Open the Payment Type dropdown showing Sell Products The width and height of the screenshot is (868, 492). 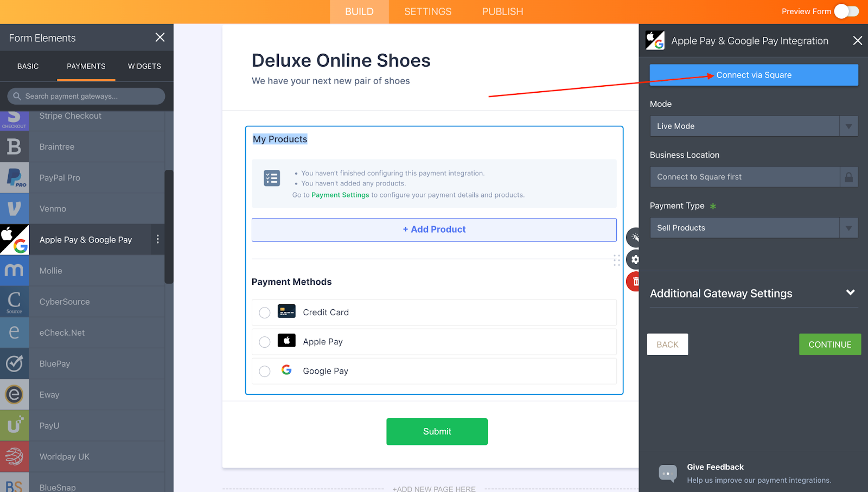[754, 228]
